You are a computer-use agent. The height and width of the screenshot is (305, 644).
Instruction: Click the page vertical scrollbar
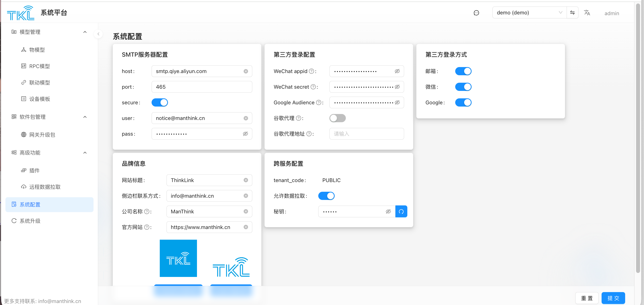[x=638, y=138]
